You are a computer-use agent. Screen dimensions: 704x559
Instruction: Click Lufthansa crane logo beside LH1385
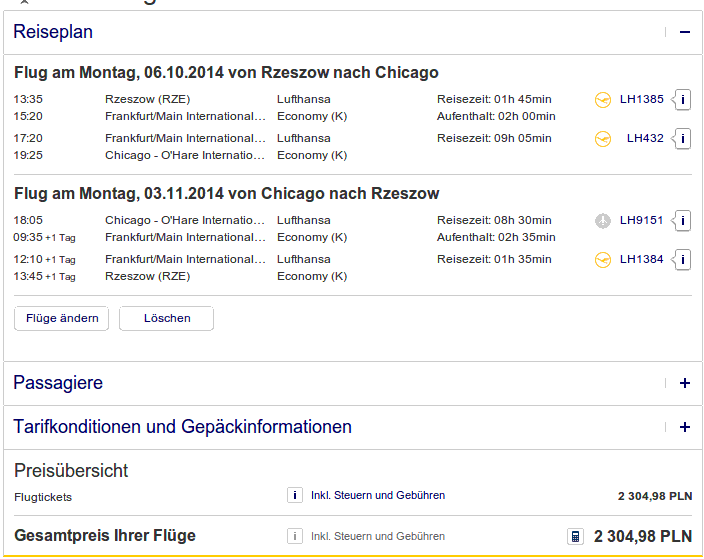[603, 100]
